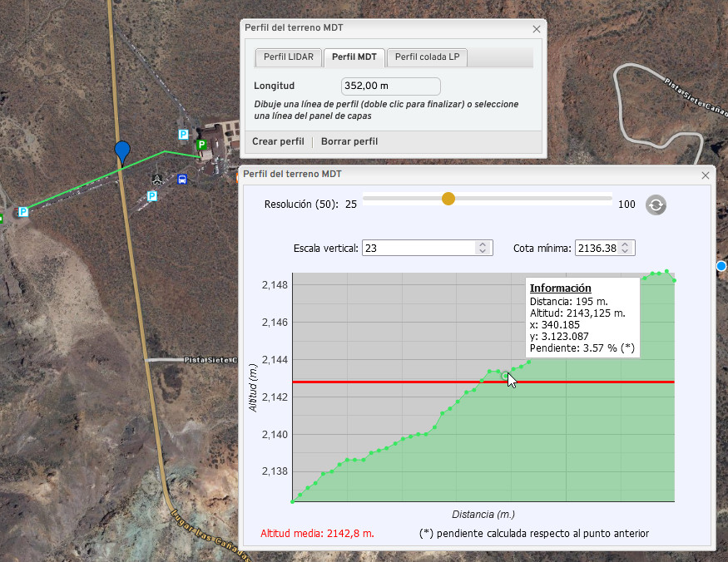Click the blue location pin on the road

coord(122,150)
